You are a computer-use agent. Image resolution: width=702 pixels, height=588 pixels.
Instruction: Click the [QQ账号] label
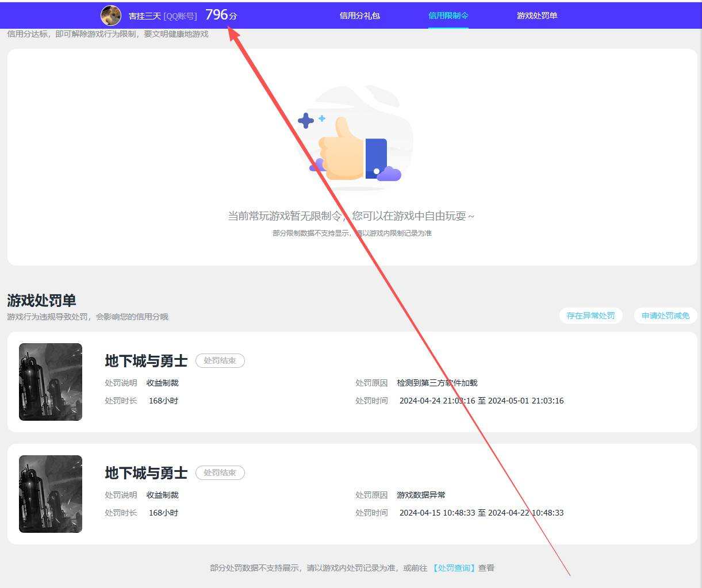tap(180, 16)
